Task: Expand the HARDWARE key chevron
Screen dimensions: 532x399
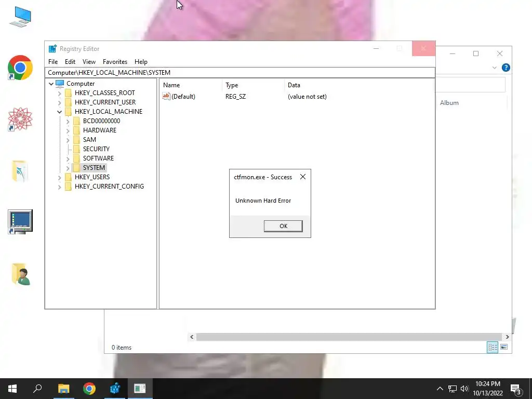Action: tap(68, 130)
